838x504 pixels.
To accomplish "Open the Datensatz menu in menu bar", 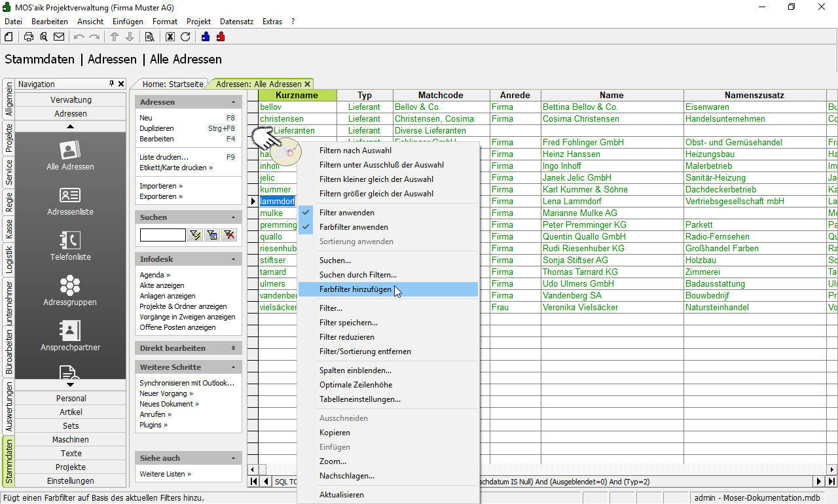I will pos(236,22).
